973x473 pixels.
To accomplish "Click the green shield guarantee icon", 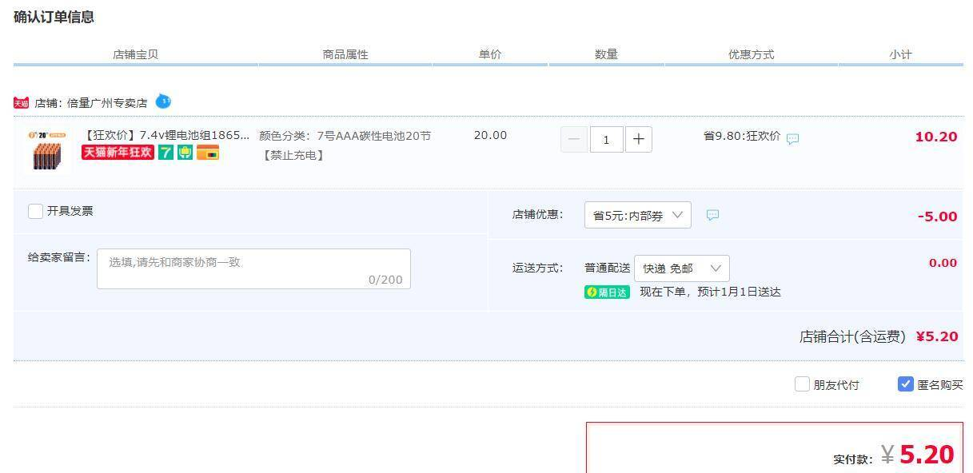I will (185, 153).
